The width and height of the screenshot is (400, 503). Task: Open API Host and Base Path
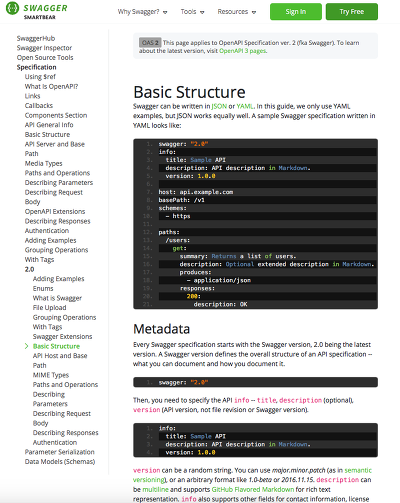[x=60, y=361]
